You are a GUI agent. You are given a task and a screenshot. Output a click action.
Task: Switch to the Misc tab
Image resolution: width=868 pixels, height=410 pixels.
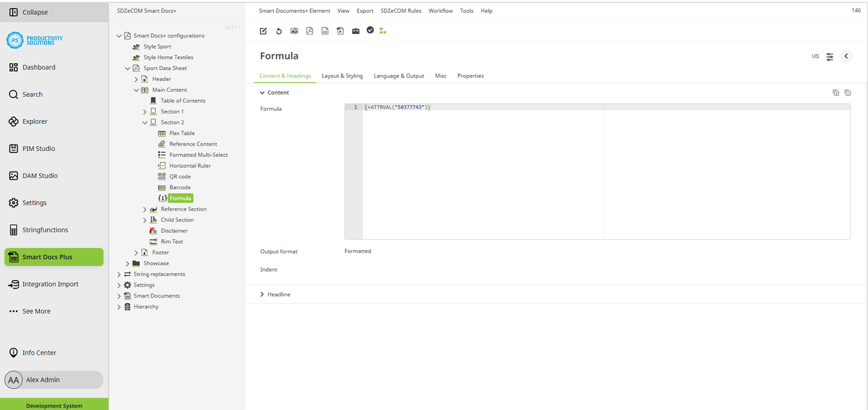coord(441,76)
